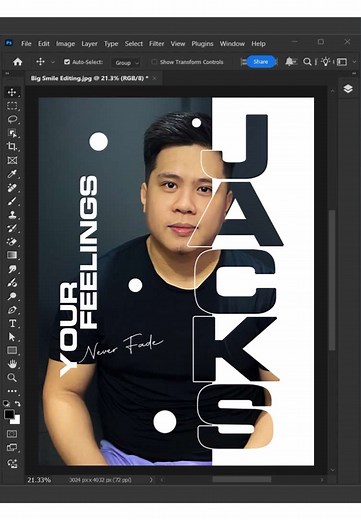361x520 pixels.
Task: Open the File menu
Action: (x=26, y=44)
